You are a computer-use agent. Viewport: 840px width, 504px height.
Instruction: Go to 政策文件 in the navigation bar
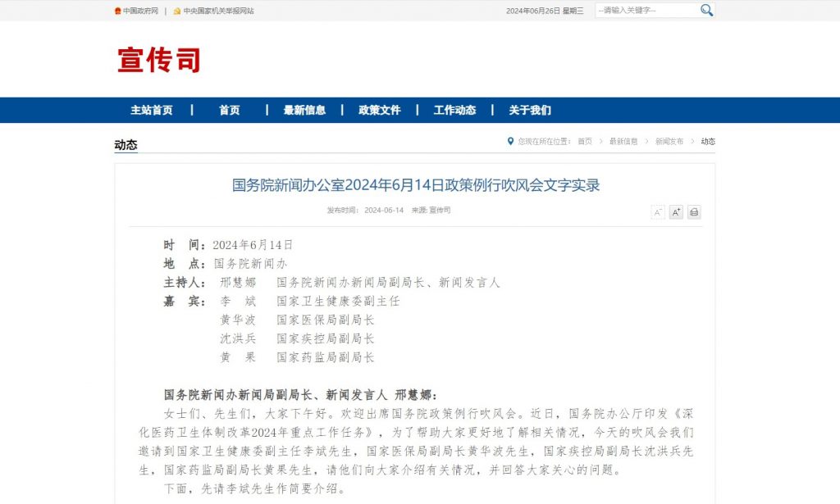pos(380,111)
